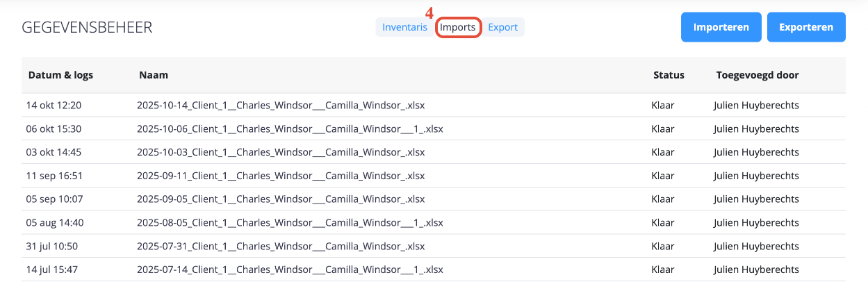Select file 2025-10-03_Client_1 xlsx row
This screenshot has width=868, height=282.
[x=434, y=152]
